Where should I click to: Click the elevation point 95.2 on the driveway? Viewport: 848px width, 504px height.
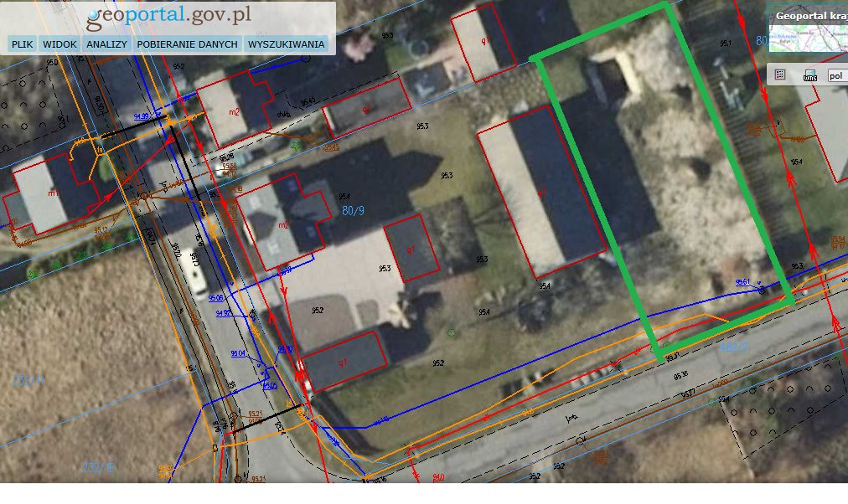[318, 310]
